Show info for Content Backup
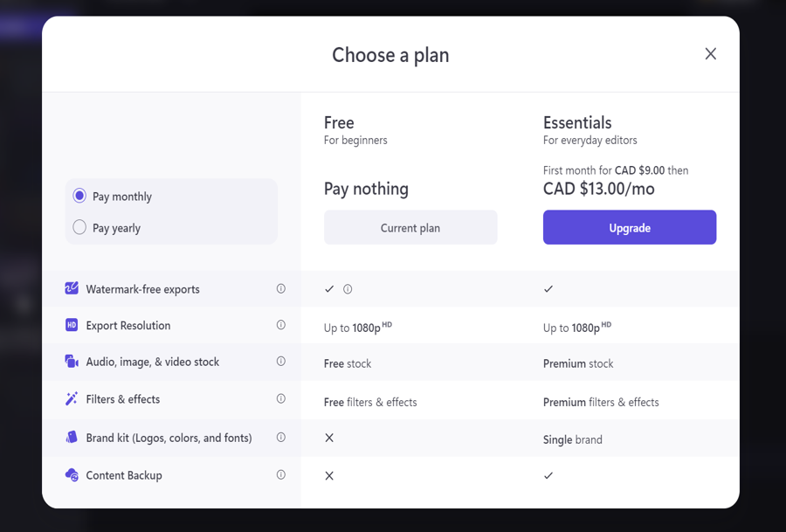786x532 pixels. 281,475
